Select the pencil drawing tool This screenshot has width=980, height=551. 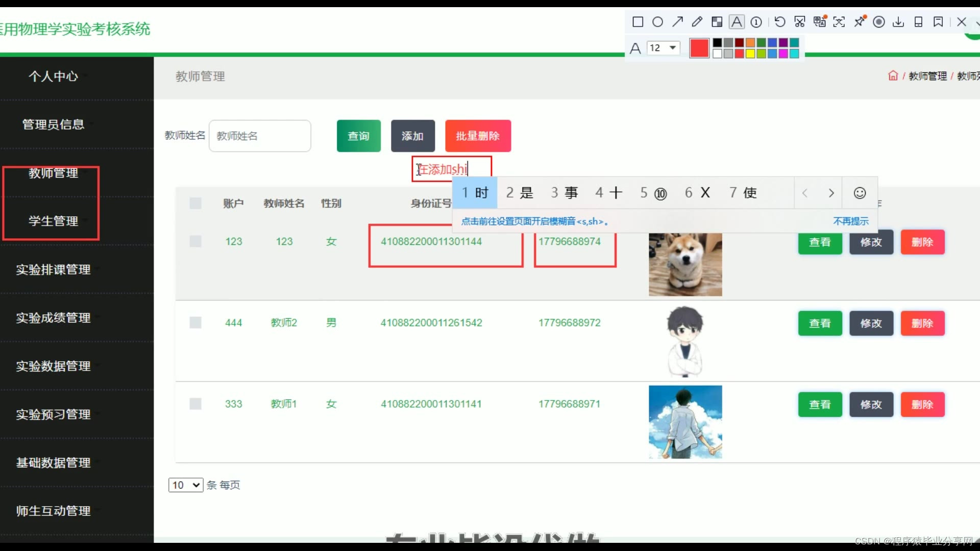697,22
